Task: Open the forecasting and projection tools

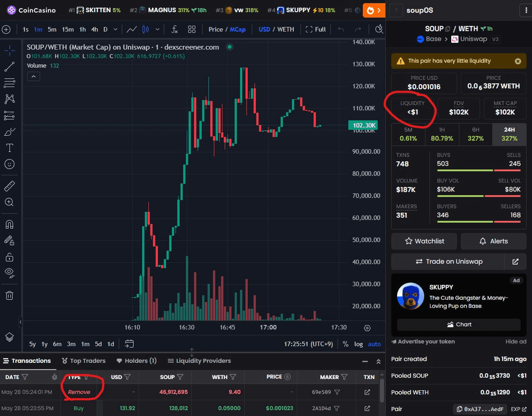Action: (x=9, y=115)
